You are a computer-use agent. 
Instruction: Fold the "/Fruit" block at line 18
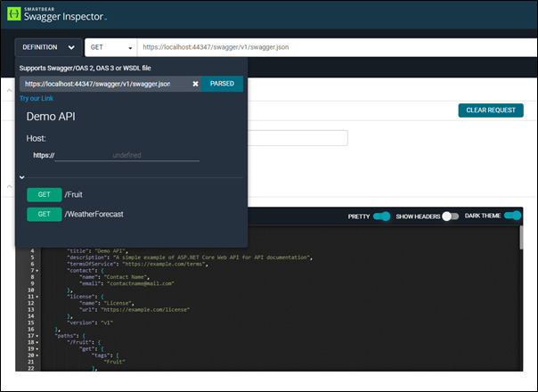click(37, 343)
